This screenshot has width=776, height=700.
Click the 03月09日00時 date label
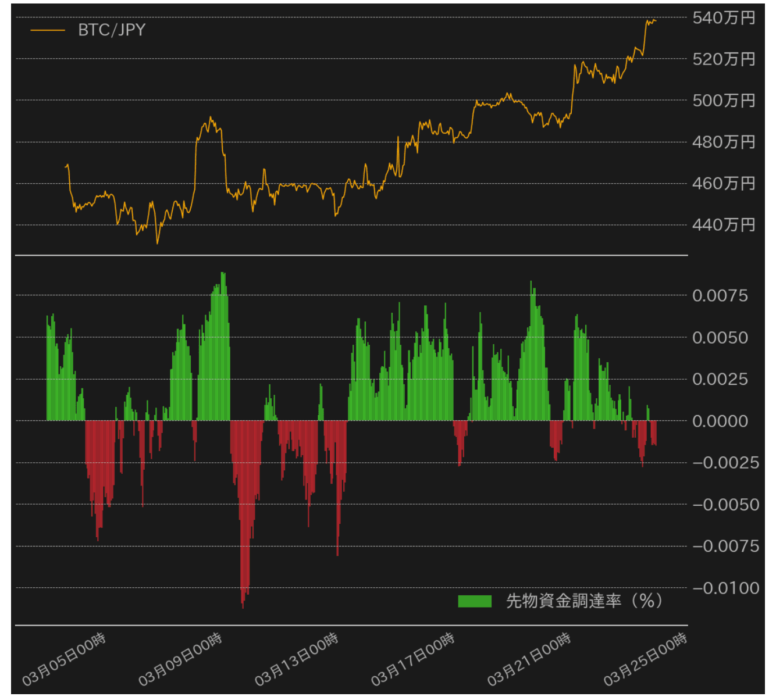[180, 660]
